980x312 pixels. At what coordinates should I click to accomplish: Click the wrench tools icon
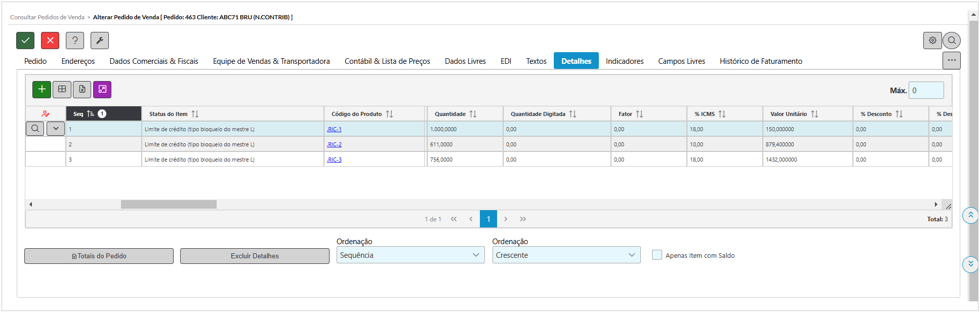pos(100,41)
